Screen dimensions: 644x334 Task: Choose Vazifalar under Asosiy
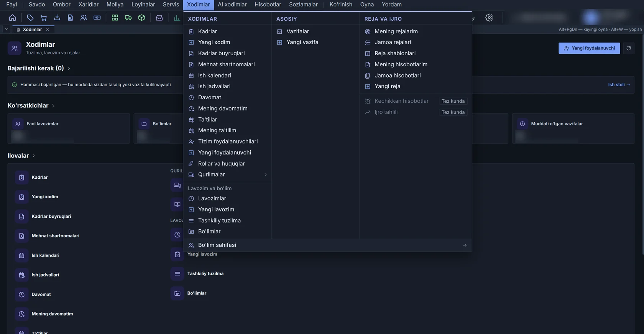315,31
